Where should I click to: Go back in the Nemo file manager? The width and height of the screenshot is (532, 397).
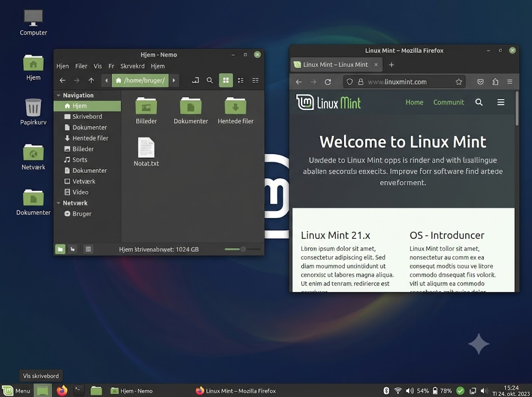62,80
